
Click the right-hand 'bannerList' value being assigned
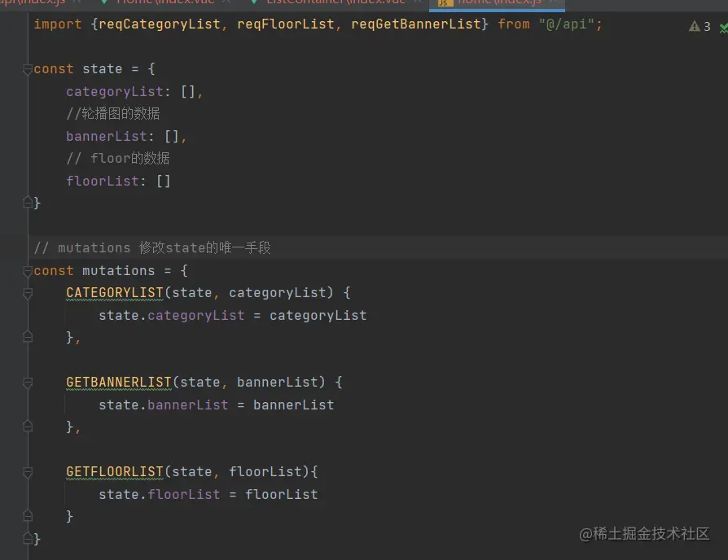(294, 405)
